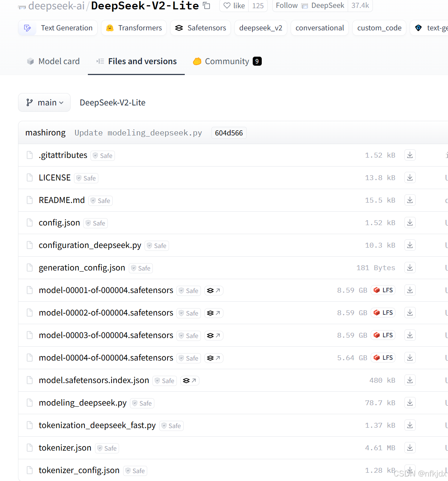448x481 pixels.
Task: Filter by Safetensors tag
Action: (x=201, y=28)
